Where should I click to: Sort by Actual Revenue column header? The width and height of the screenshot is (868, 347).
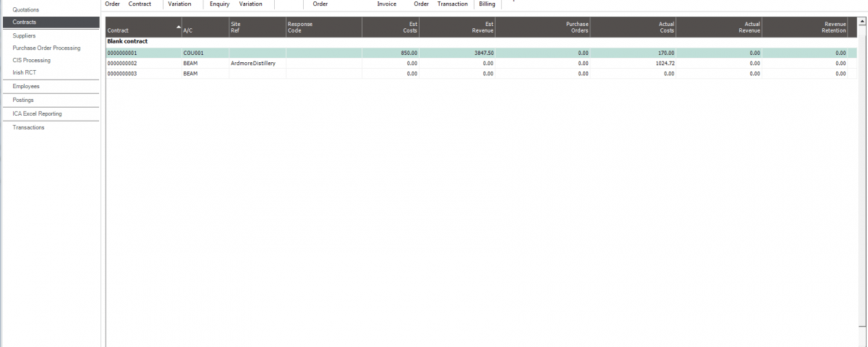click(x=719, y=27)
